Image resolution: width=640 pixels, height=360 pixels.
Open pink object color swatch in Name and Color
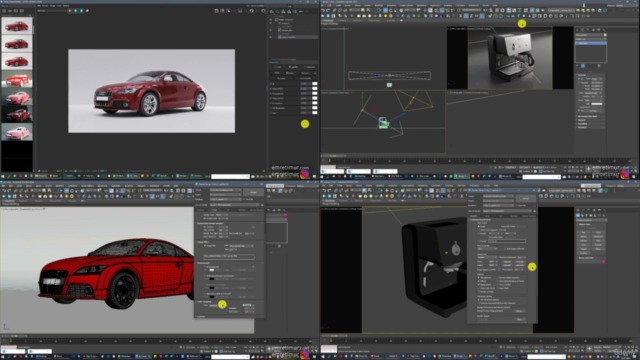[604, 261]
